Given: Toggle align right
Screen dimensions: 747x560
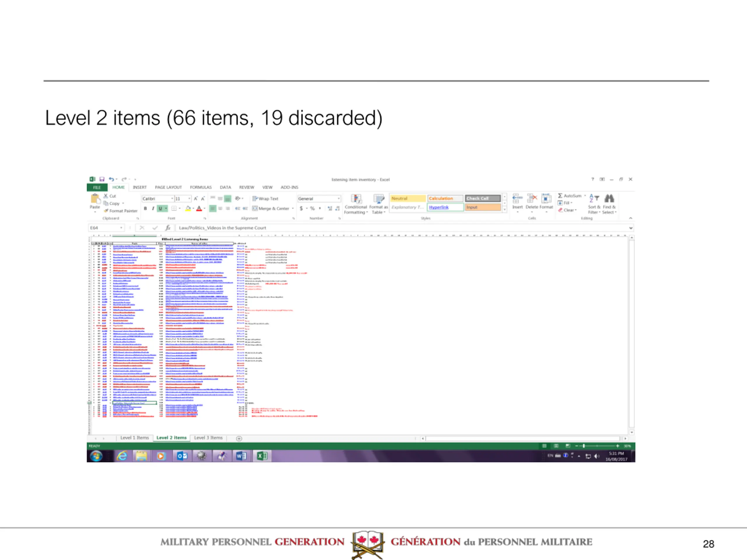Looking at the screenshot, I should [x=228, y=209].
